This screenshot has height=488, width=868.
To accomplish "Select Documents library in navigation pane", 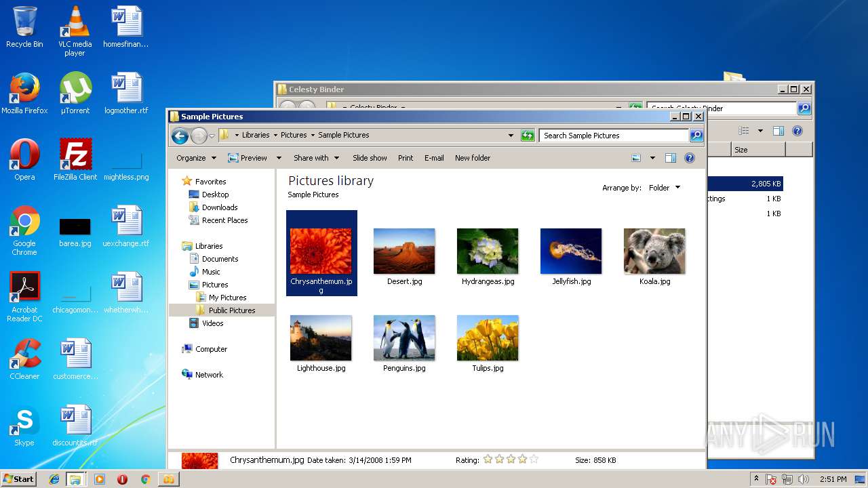I will pos(220,259).
